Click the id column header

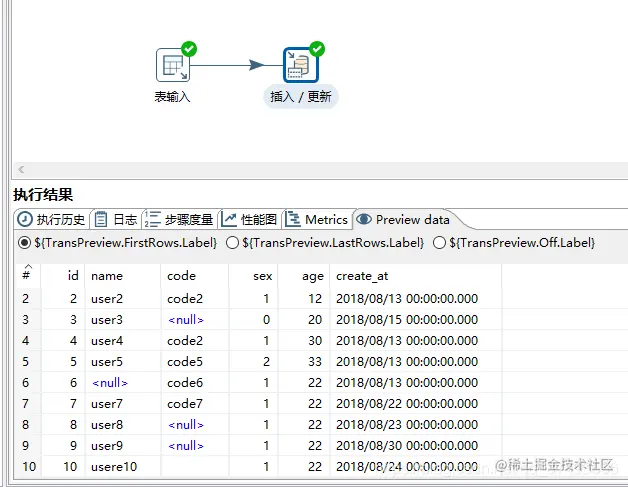pos(63,276)
